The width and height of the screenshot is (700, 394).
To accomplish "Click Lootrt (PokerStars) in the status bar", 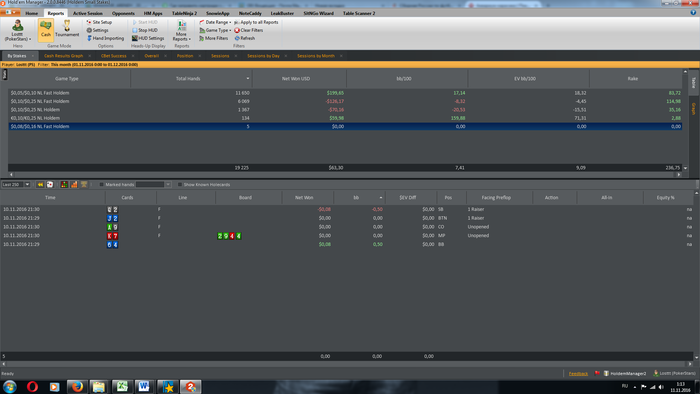I will (x=674, y=373).
